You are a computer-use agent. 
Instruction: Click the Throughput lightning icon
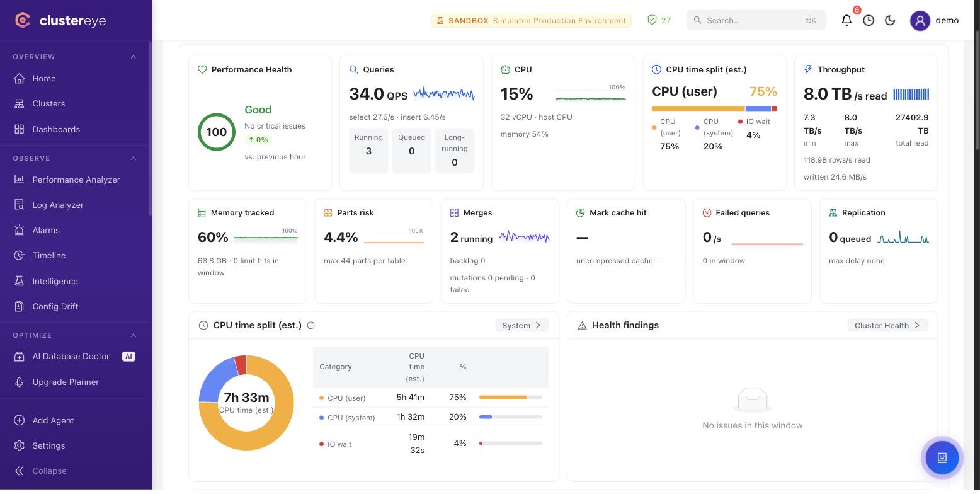tap(808, 69)
